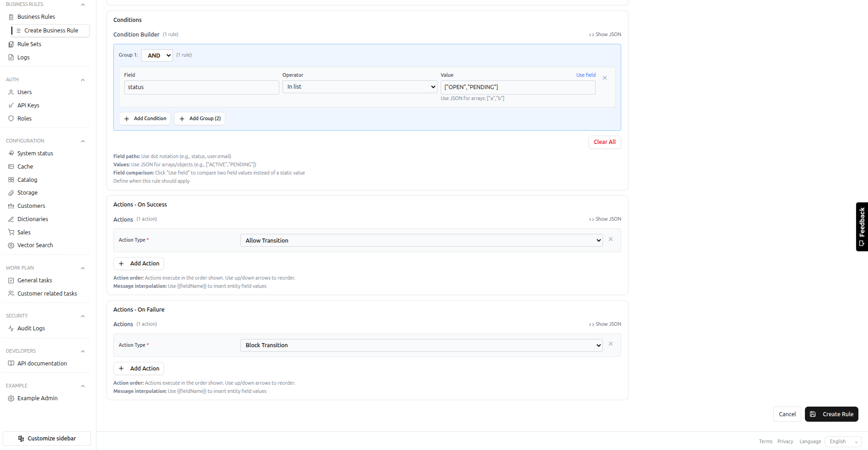
Task: Open the Roles page
Action: (x=25, y=118)
